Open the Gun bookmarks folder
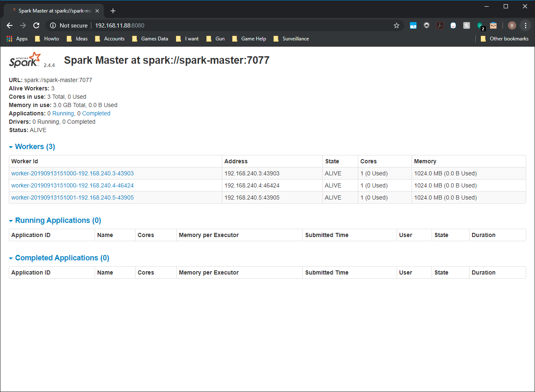Image resolution: width=535 pixels, height=392 pixels. click(216, 39)
